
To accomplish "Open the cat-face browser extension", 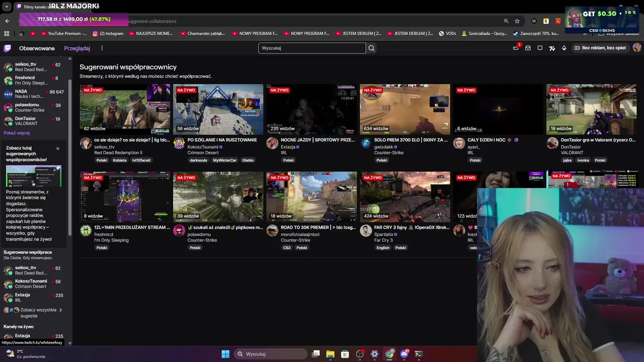I will click(x=534, y=21).
